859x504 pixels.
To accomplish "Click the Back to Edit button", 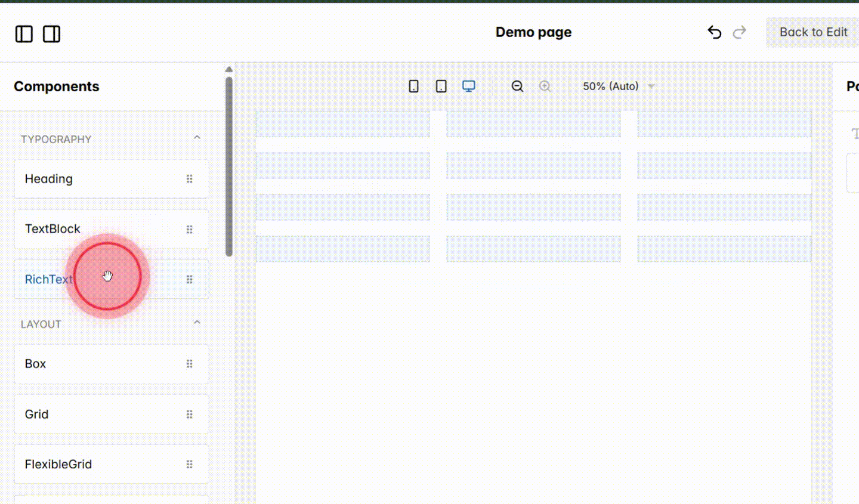I will [x=812, y=32].
